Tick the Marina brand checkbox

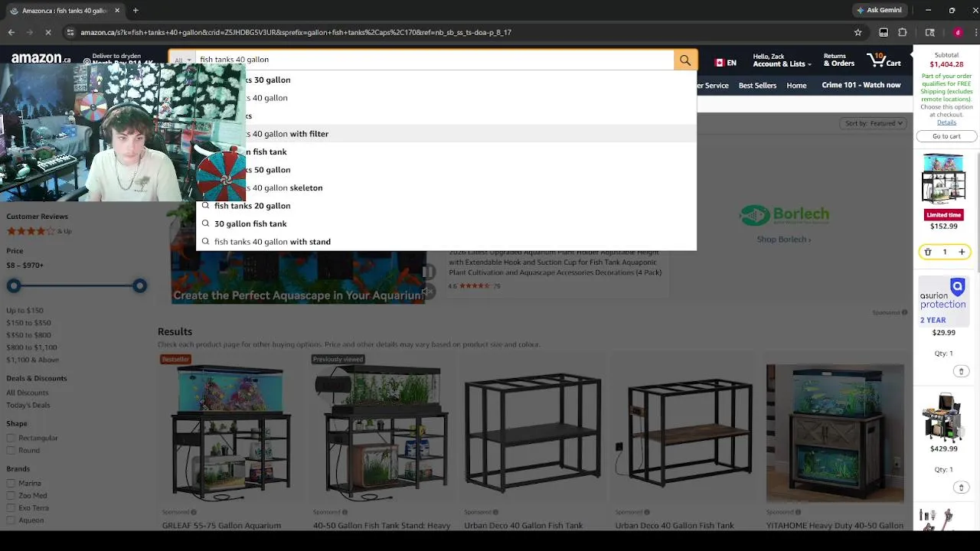[11, 483]
